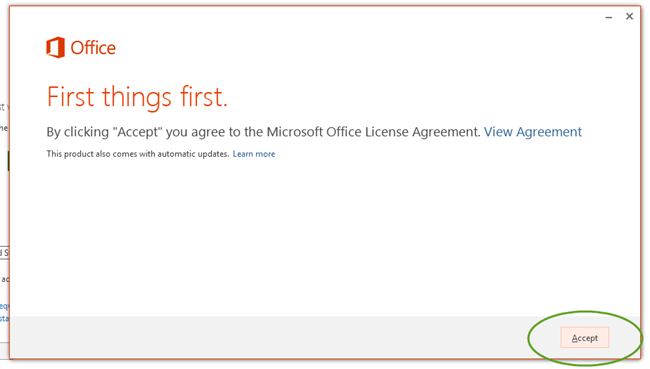The height and width of the screenshot is (369, 650).
Task: Click the automatic updates notice text
Action: [138, 154]
